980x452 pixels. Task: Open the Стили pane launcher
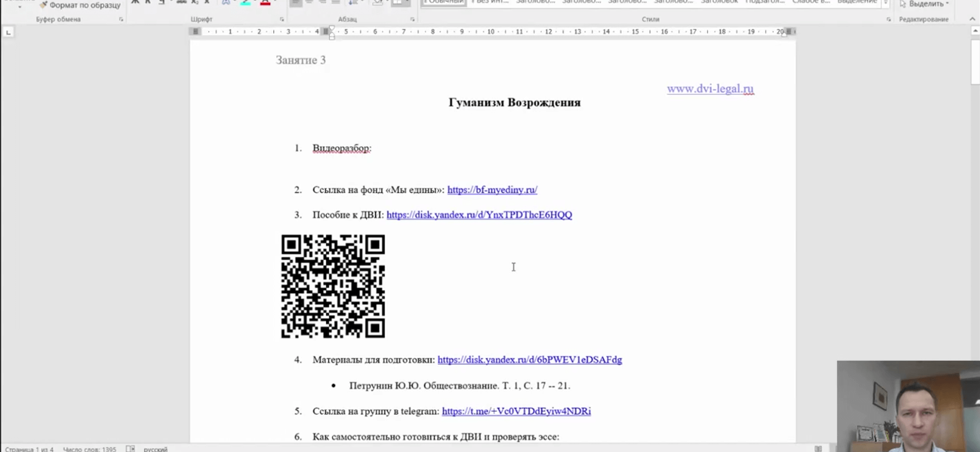point(889,20)
